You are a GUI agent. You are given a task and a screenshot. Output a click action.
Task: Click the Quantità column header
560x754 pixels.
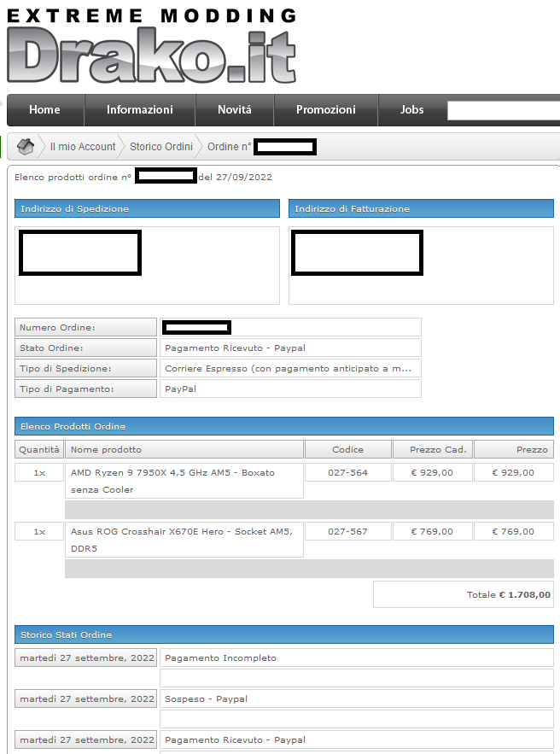pyautogui.click(x=39, y=450)
